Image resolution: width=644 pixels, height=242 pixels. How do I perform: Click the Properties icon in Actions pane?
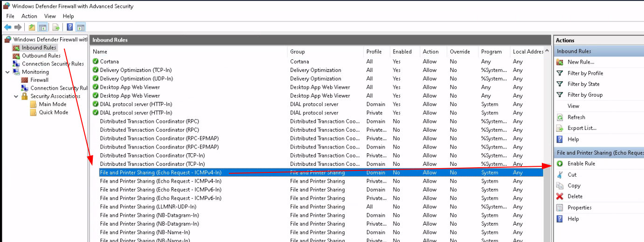tap(560, 207)
